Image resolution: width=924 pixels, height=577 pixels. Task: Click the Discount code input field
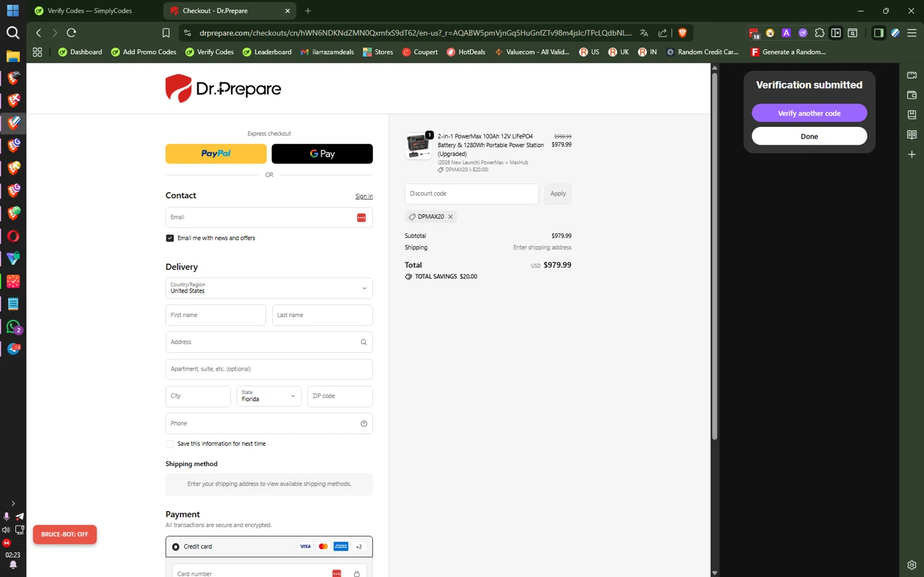471,194
